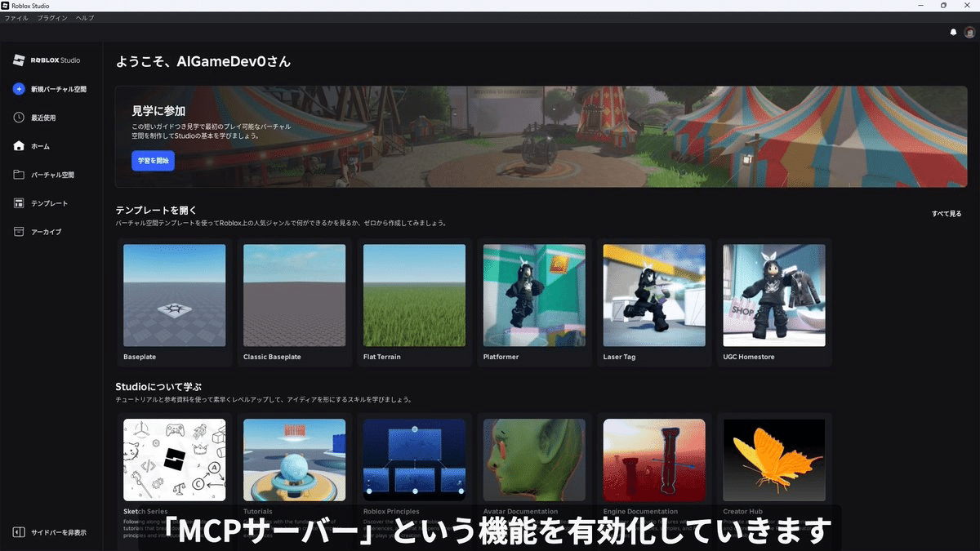Click the sidebar collapse icon at bottom
The width and height of the screenshot is (980, 551).
click(19, 532)
